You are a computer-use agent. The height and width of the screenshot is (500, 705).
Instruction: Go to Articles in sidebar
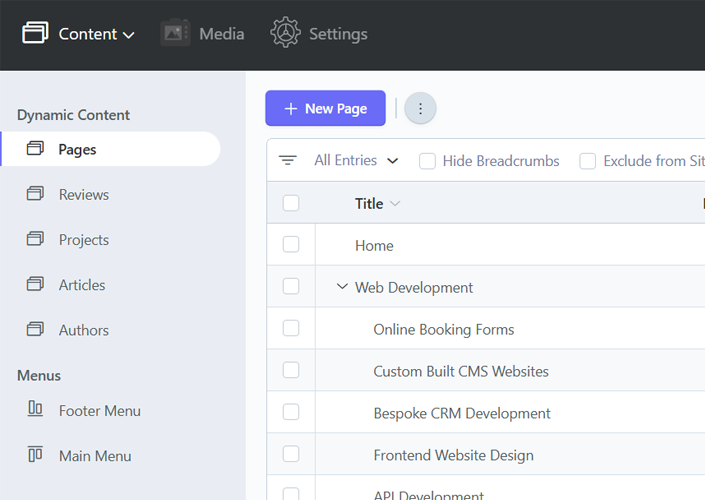pyautogui.click(x=82, y=285)
